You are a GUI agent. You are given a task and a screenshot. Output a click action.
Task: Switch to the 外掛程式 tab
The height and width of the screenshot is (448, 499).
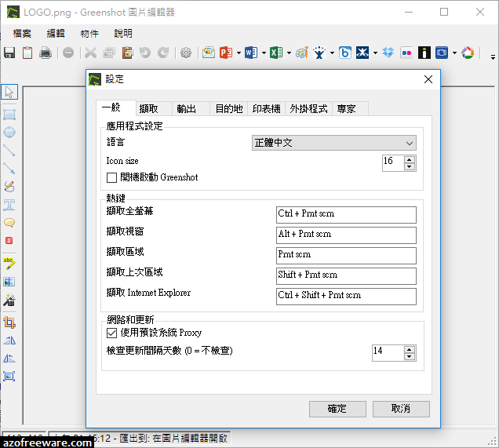coord(308,109)
